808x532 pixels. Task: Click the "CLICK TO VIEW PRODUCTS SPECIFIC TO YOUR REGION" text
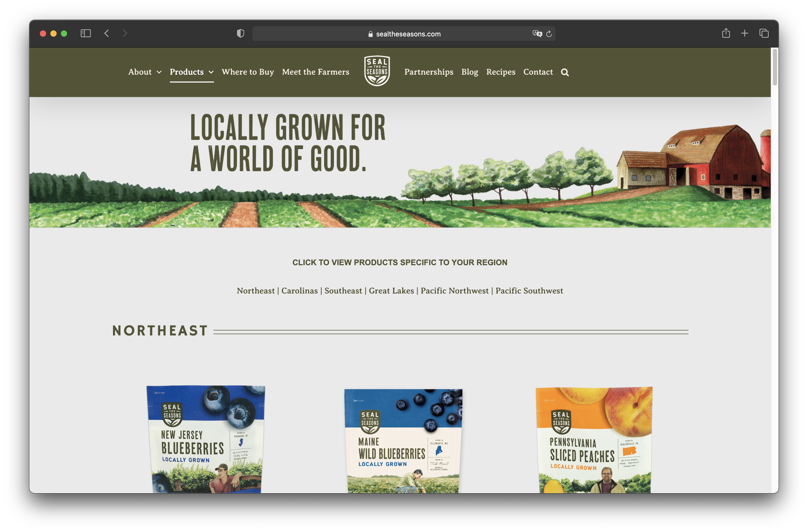[x=400, y=262]
